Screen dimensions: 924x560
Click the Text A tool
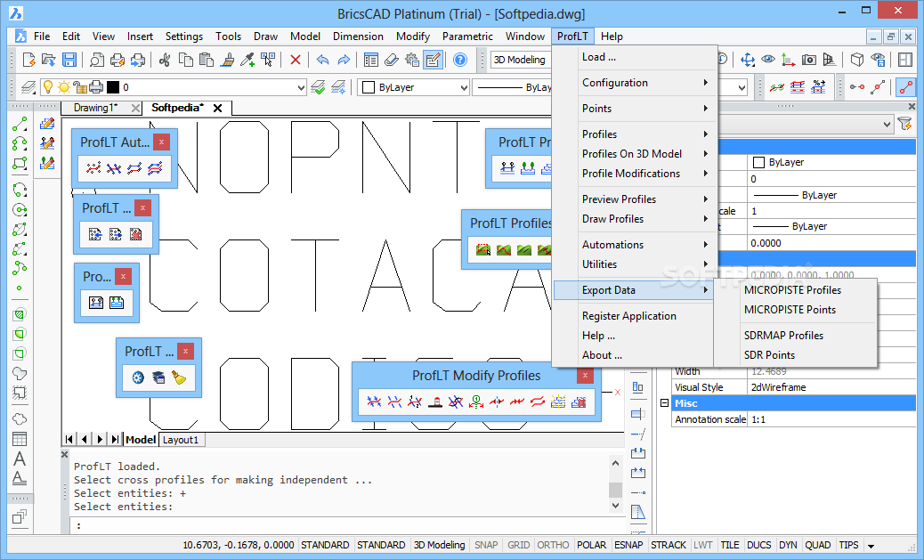(x=20, y=459)
